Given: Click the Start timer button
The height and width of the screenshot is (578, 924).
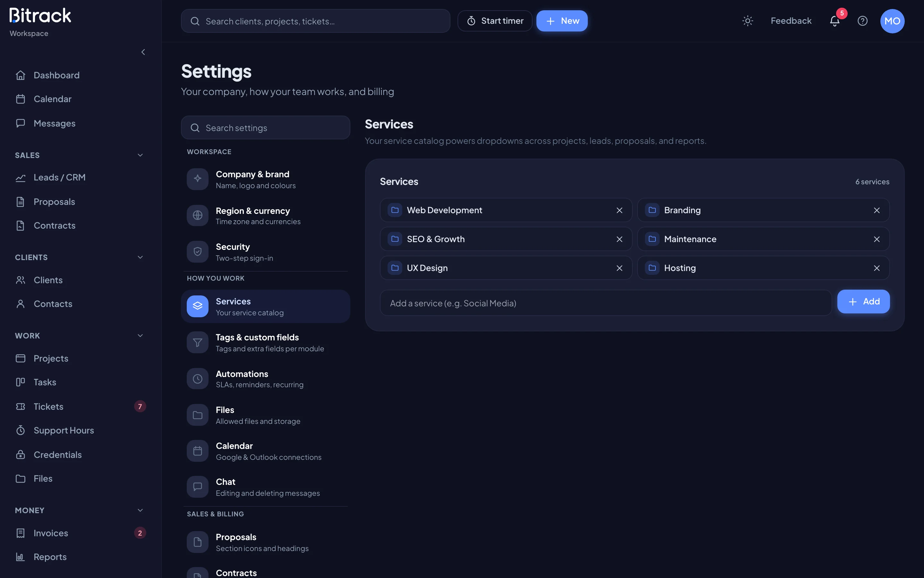Looking at the screenshot, I should point(495,21).
